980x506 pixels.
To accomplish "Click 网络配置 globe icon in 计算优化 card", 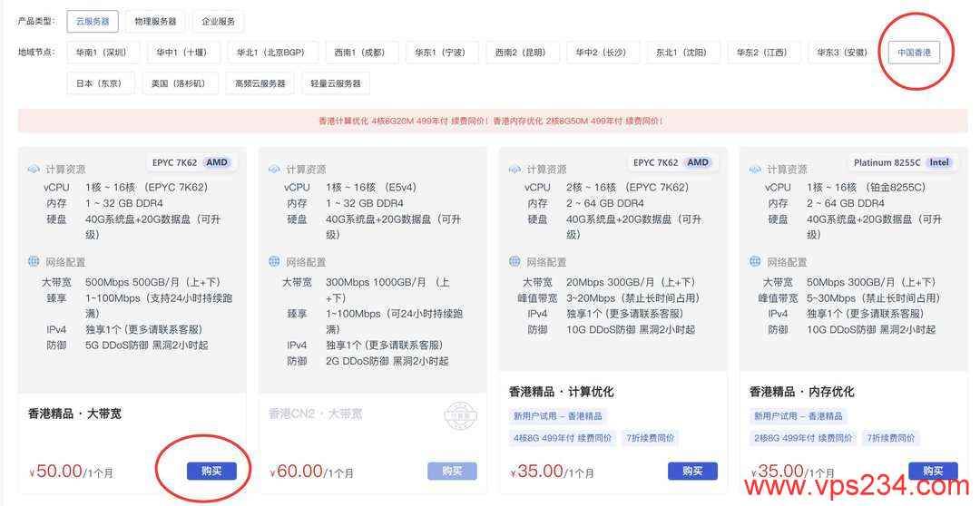I will coord(515,261).
